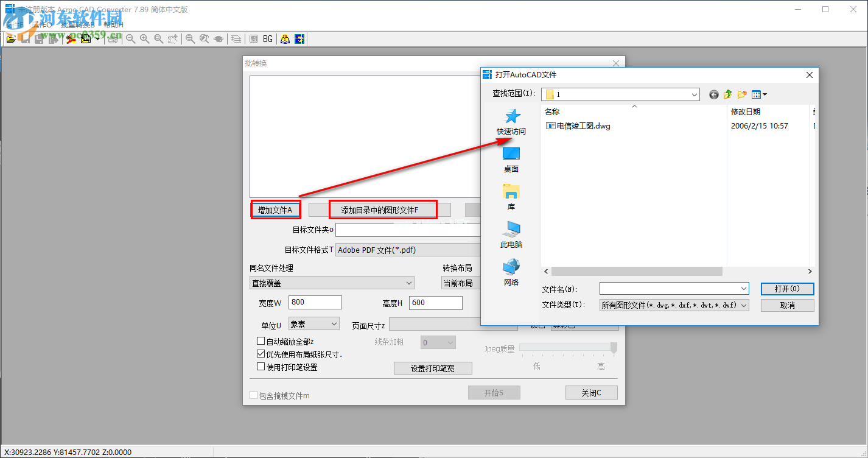The image size is (868, 458).
Task: Toggle 自动缩放全部z checkbox
Action: [x=261, y=342]
